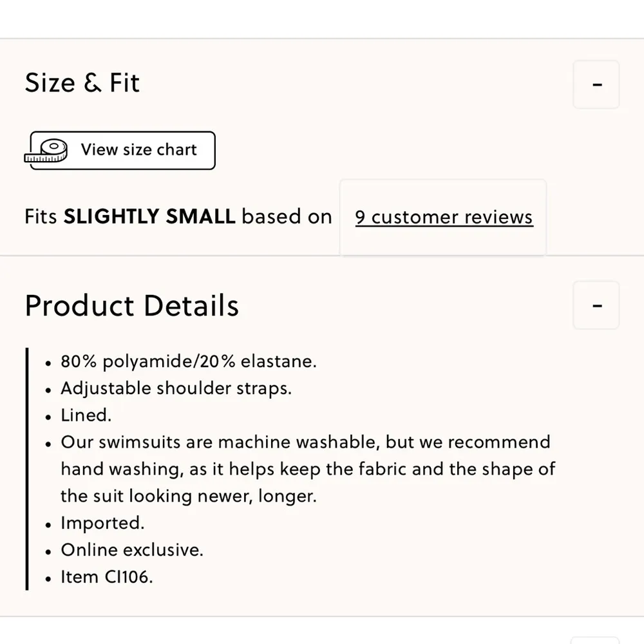Collapse the Product Details section
The image size is (644, 644).
pyautogui.click(x=596, y=305)
